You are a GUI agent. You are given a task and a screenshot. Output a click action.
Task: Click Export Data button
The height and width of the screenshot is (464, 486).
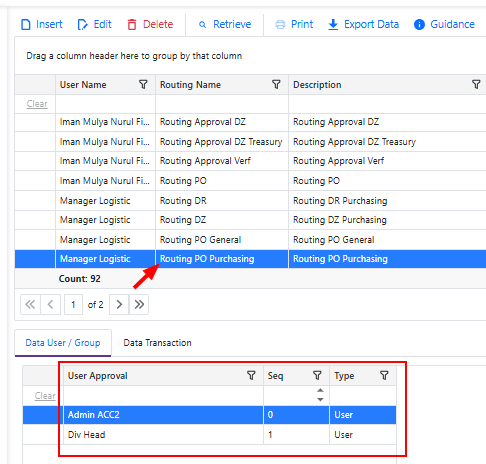(363, 24)
